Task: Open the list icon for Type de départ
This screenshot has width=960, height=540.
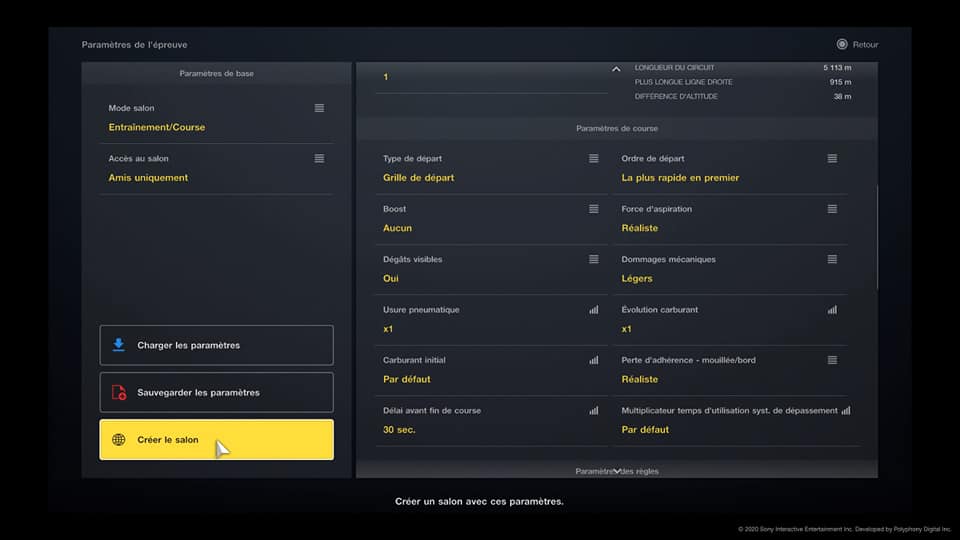Action: coord(593,159)
